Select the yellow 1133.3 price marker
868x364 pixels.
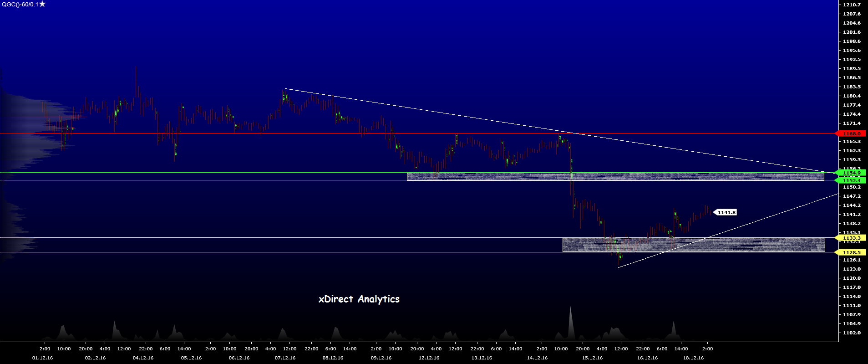(x=851, y=238)
